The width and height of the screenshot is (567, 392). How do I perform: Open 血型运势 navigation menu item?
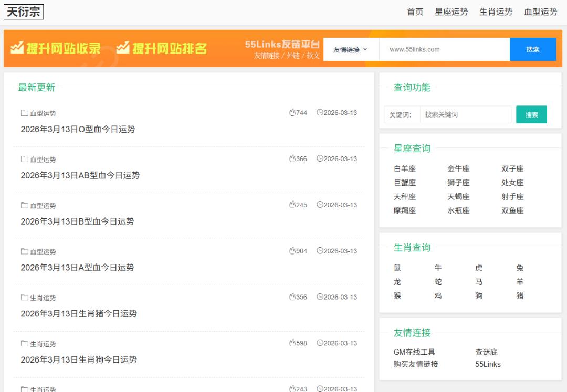[x=540, y=12]
